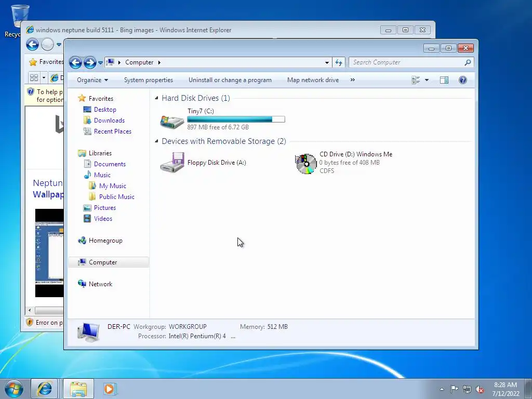The height and width of the screenshot is (399, 532).
Task: Select My Music folder
Action: tap(113, 186)
